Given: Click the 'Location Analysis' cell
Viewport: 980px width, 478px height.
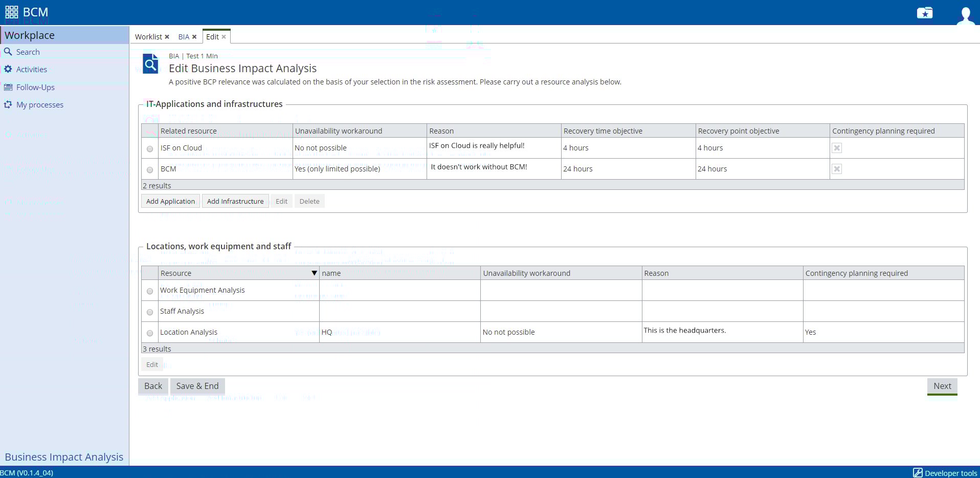Looking at the screenshot, I should (239, 332).
